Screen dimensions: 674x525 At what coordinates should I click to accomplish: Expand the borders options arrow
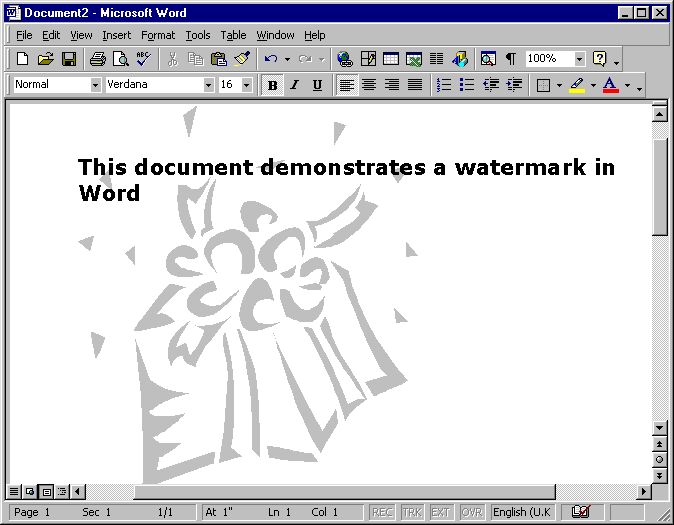pos(559,85)
